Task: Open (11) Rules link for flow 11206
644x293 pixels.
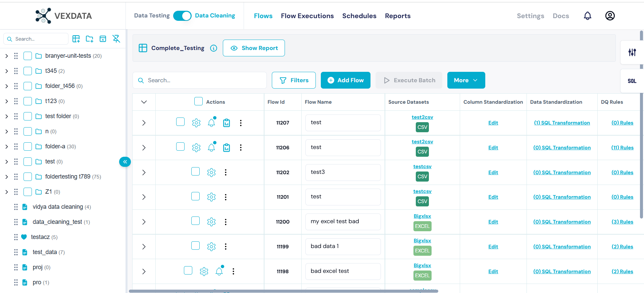Action: 622,148
